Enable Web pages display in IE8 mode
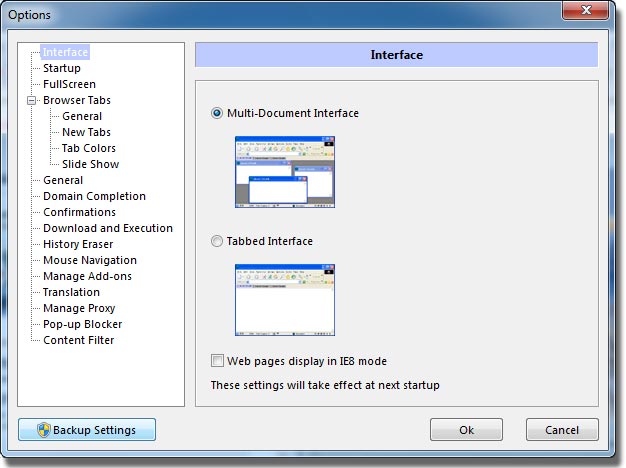 [217, 361]
